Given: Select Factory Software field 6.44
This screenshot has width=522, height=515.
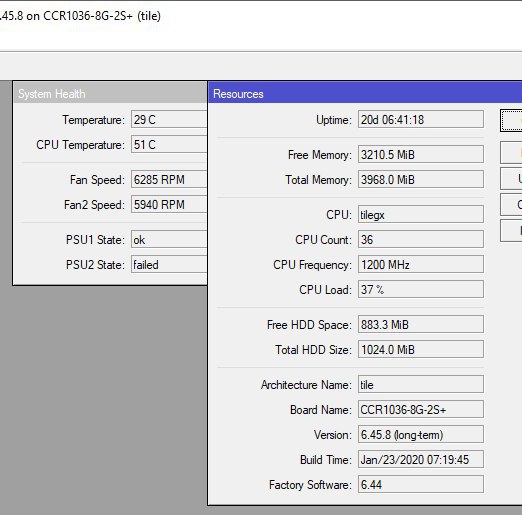Looking at the screenshot, I should (421, 484).
